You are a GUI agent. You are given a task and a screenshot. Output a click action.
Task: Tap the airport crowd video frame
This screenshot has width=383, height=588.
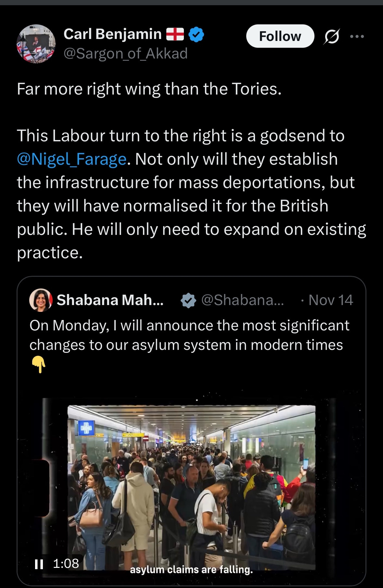coord(191,481)
